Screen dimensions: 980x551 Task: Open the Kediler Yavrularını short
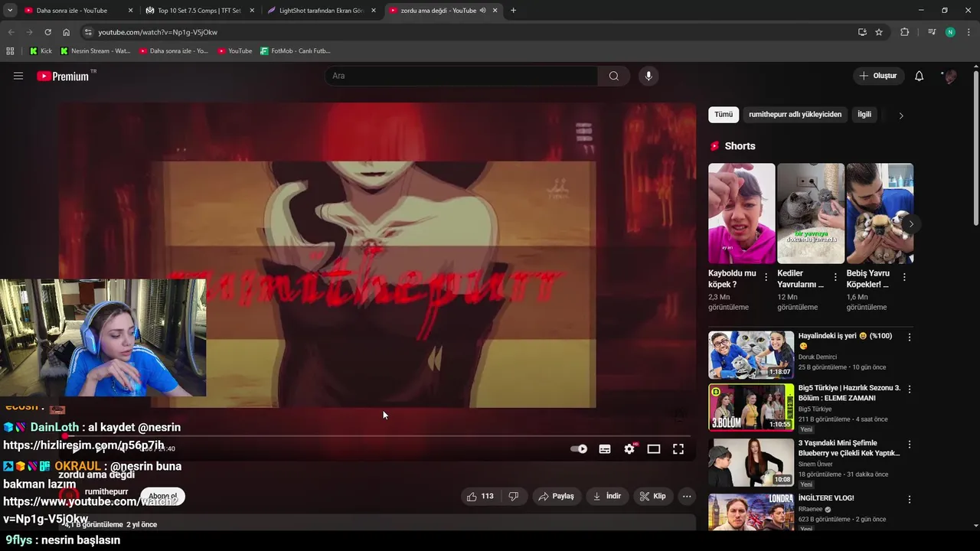click(x=811, y=214)
